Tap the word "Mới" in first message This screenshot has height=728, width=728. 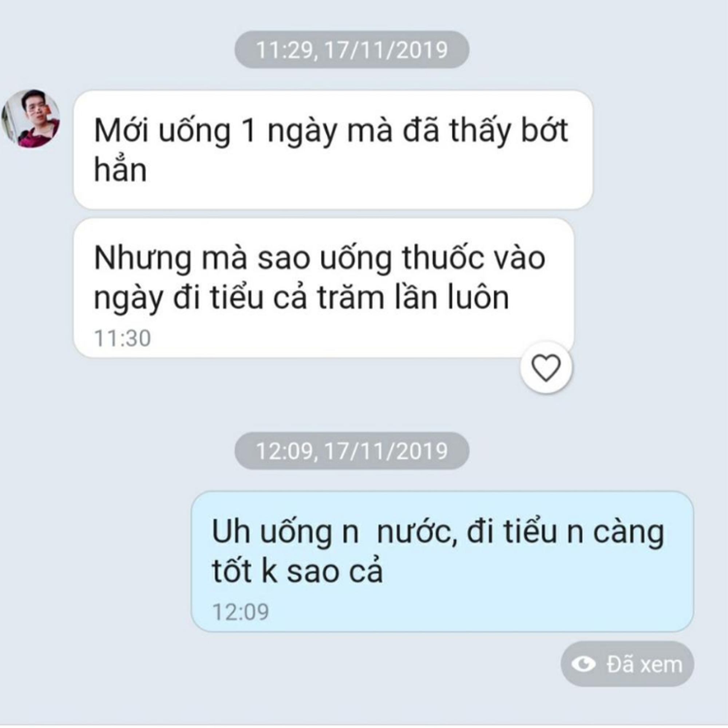(x=120, y=131)
